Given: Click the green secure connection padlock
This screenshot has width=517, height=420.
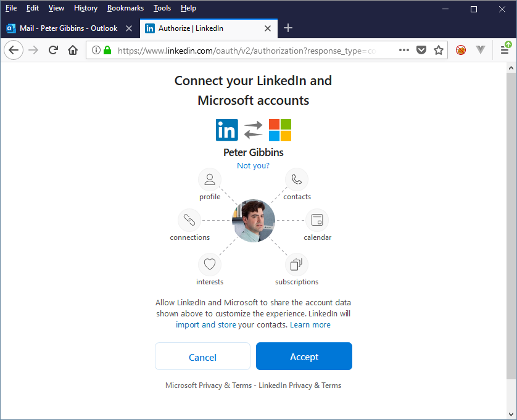Looking at the screenshot, I should click(x=107, y=50).
